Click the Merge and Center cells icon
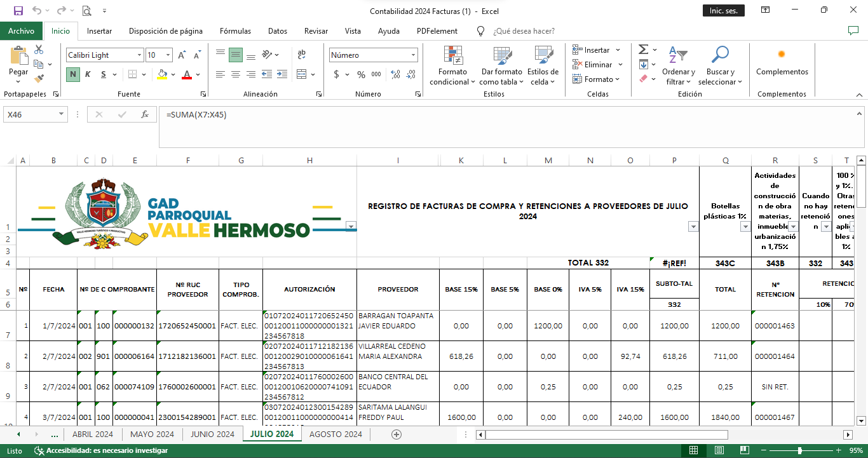Screen dimensions: 868x458 (302, 74)
